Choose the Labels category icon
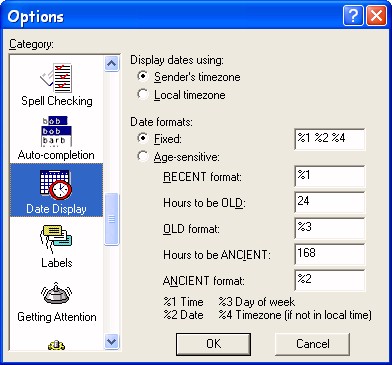This screenshot has width=392, height=365. point(56,239)
